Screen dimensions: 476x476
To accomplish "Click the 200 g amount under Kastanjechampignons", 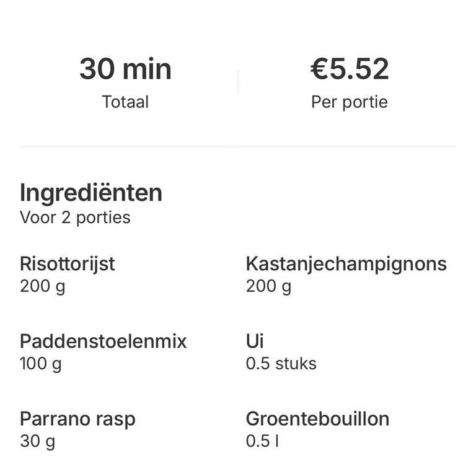I will pyautogui.click(x=268, y=286).
